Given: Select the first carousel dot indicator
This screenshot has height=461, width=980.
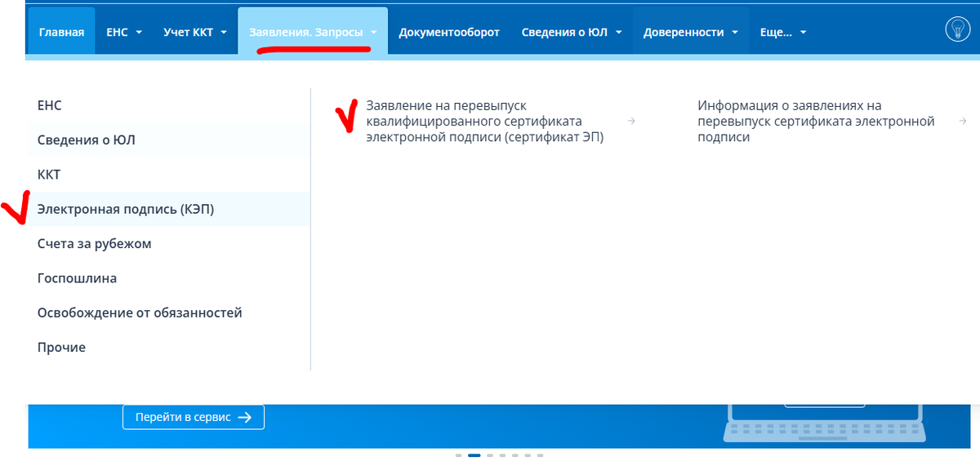Looking at the screenshot, I should (459, 455).
